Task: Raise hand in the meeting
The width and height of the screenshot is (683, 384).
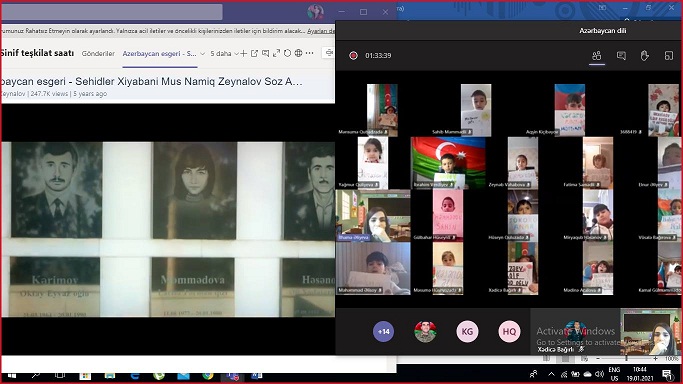Action: click(645, 56)
